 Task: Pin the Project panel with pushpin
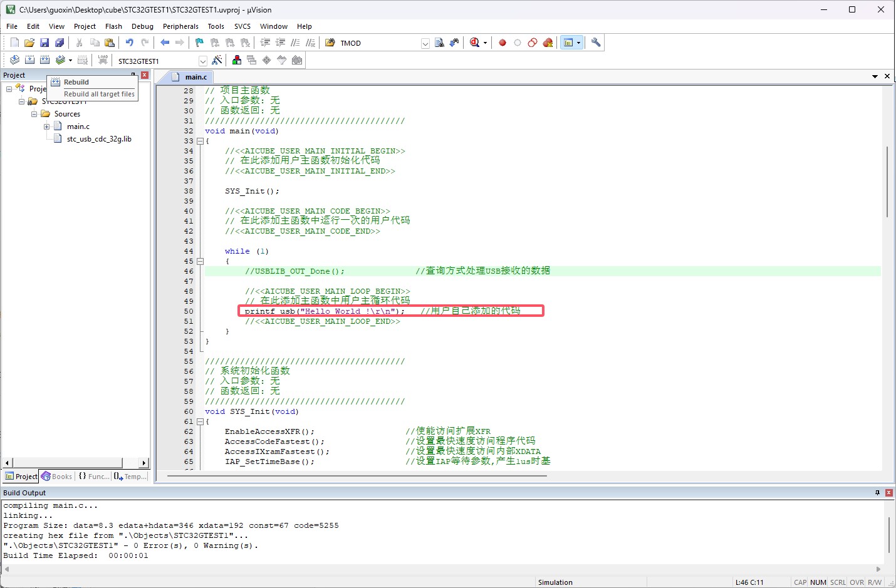click(133, 75)
